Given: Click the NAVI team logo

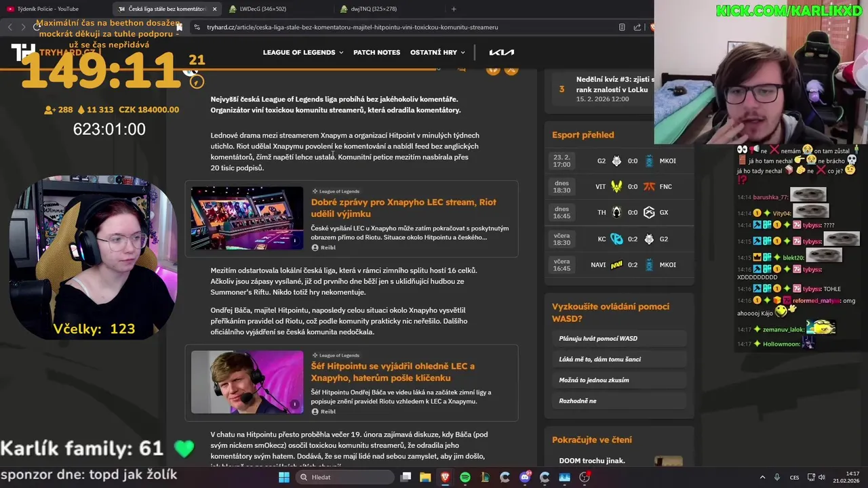Looking at the screenshot, I should 616,264.
